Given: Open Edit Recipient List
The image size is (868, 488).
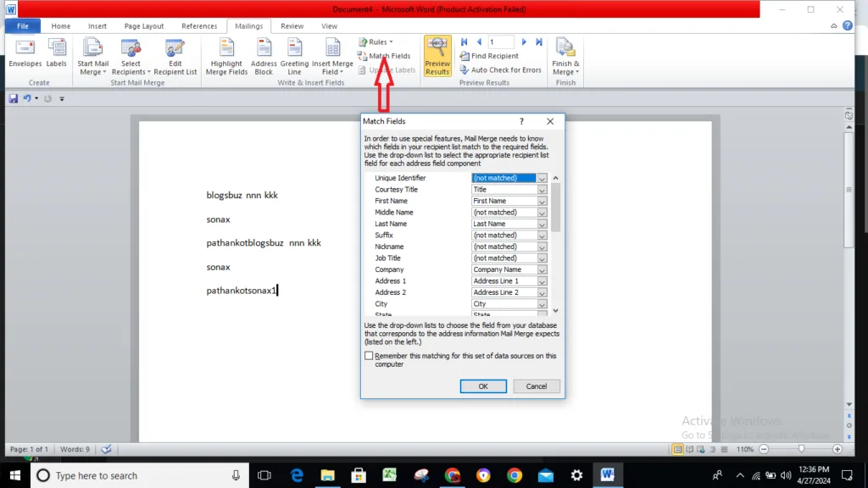Looking at the screenshot, I should 175,57.
